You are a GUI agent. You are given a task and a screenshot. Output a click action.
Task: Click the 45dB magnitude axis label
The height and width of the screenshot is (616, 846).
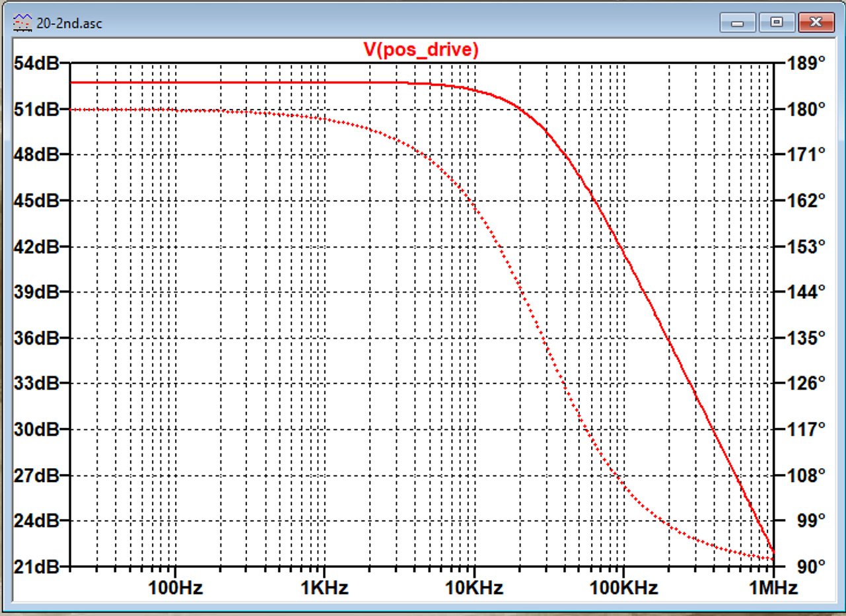pos(36,200)
